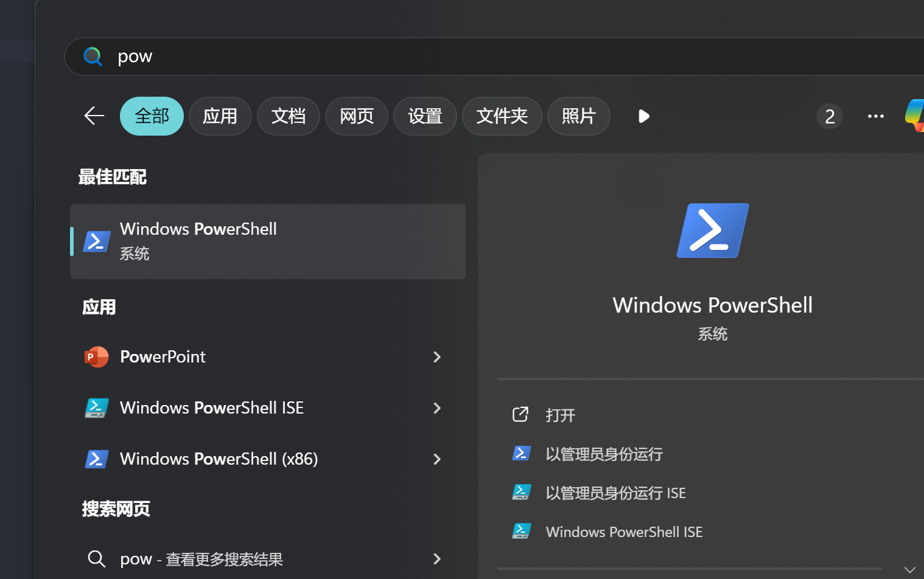The height and width of the screenshot is (579, 924).
Task: Open the 'pow - 查看更多搜索结果' web result
Action: (268, 559)
